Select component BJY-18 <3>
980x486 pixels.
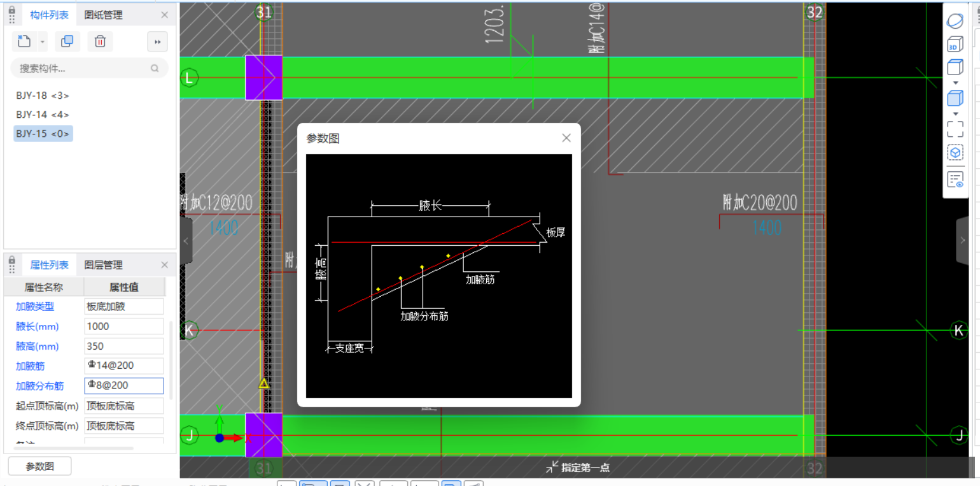[x=43, y=96]
